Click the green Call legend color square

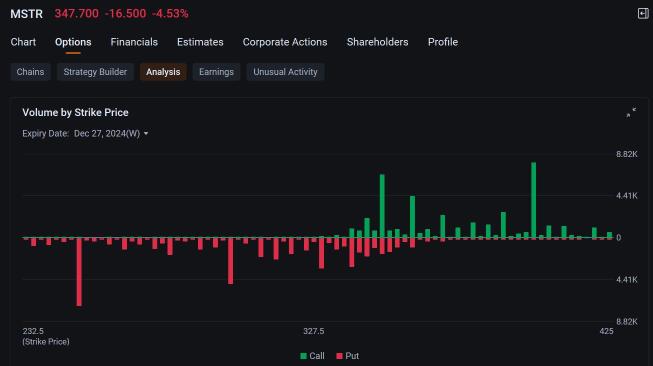pyautogui.click(x=303, y=356)
